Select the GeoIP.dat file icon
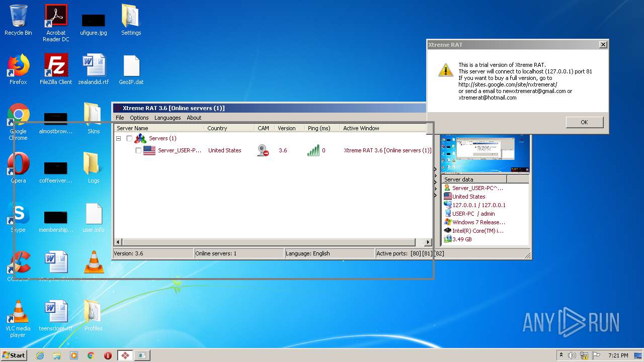The height and width of the screenshot is (362, 644). tap(131, 69)
